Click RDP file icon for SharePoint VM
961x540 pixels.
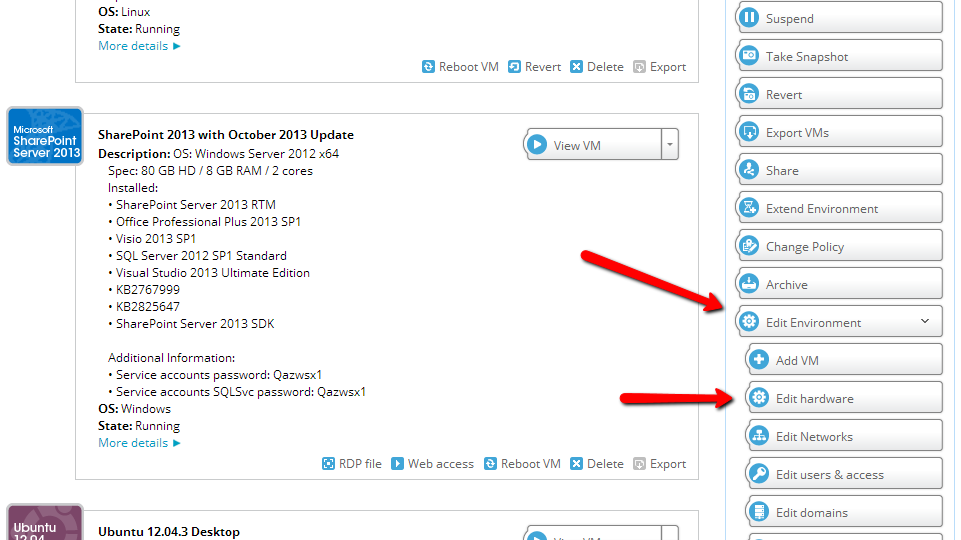tap(329, 464)
